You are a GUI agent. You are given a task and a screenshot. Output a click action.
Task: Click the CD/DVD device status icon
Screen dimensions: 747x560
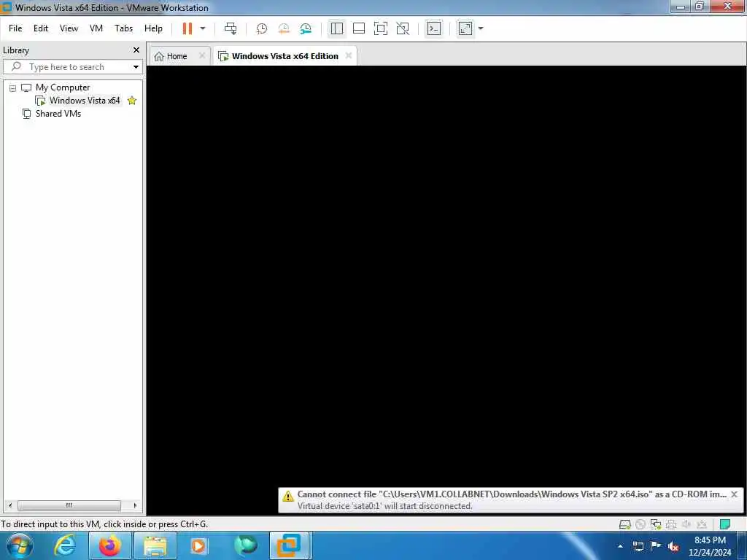640,524
